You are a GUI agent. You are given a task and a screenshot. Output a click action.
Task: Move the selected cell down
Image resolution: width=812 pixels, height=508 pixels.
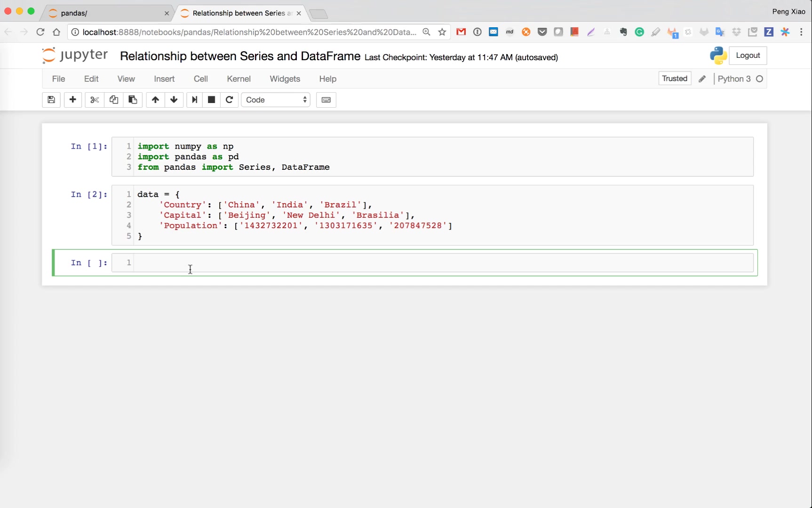(174, 100)
